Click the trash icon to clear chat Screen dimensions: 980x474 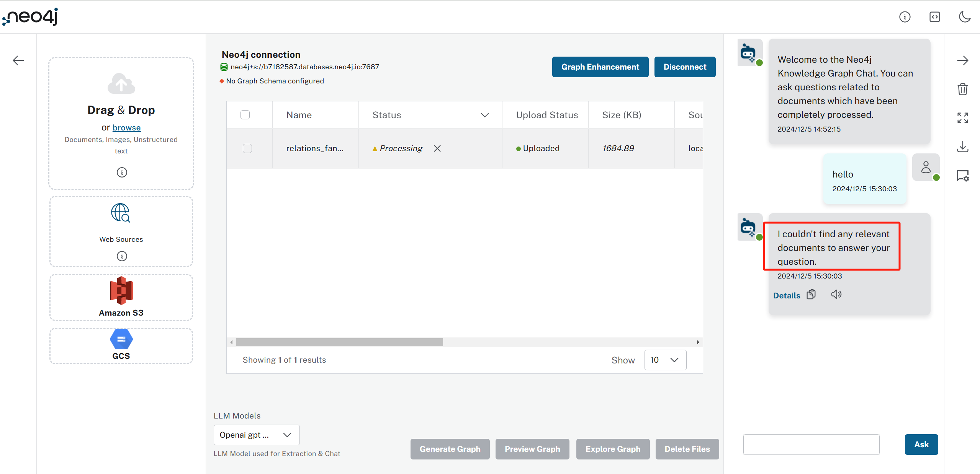pyautogui.click(x=962, y=89)
